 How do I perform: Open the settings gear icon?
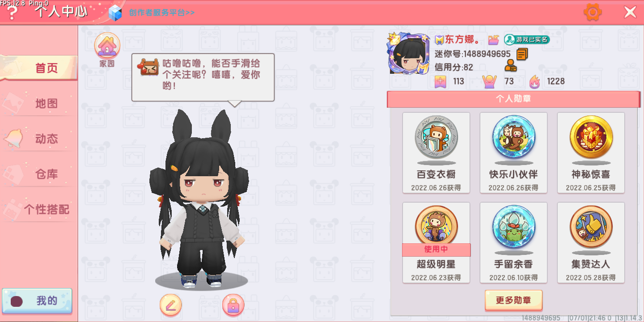593,12
